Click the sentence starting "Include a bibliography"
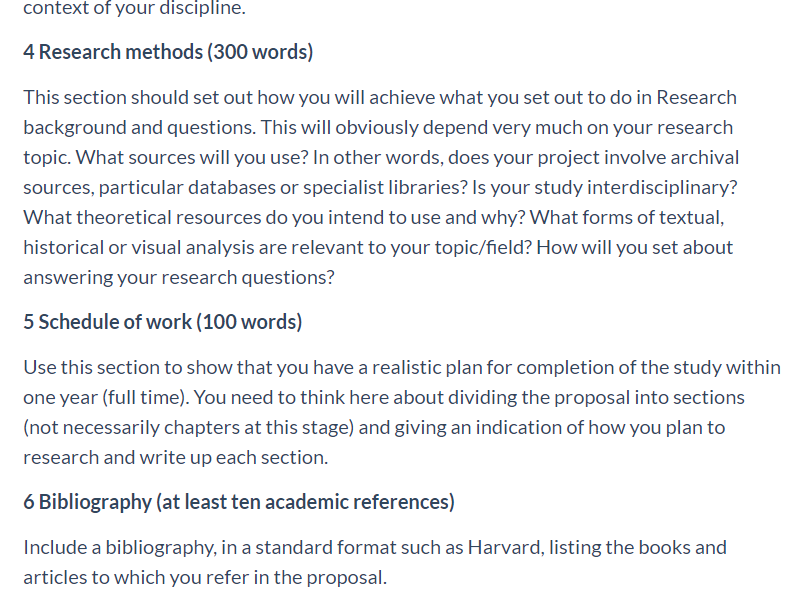The height and width of the screenshot is (600, 805). (x=375, y=563)
